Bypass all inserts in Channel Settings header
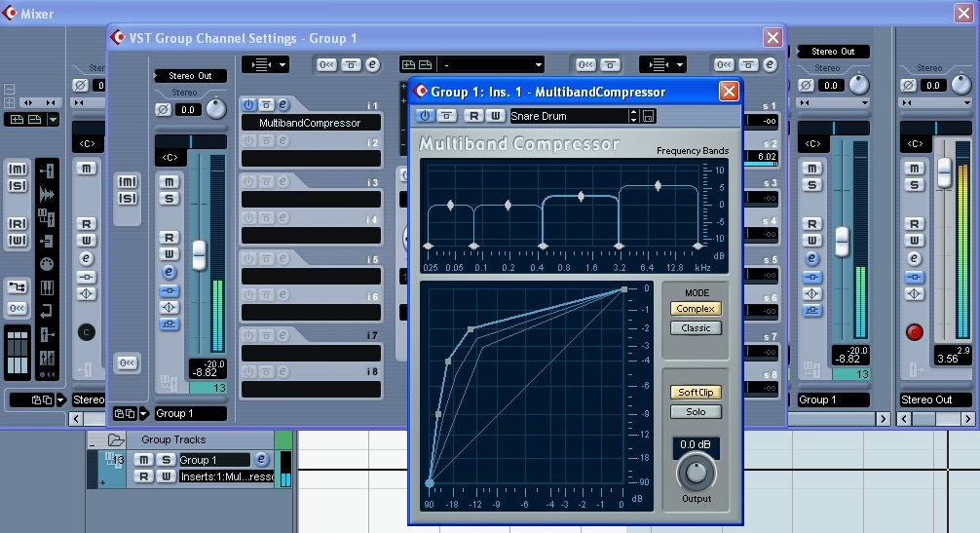The width and height of the screenshot is (980, 533). pos(351,64)
